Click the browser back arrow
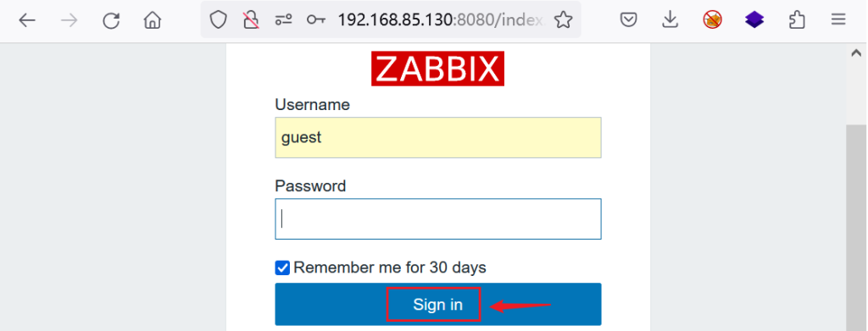This screenshot has height=331, width=868. click(x=26, y=21)
